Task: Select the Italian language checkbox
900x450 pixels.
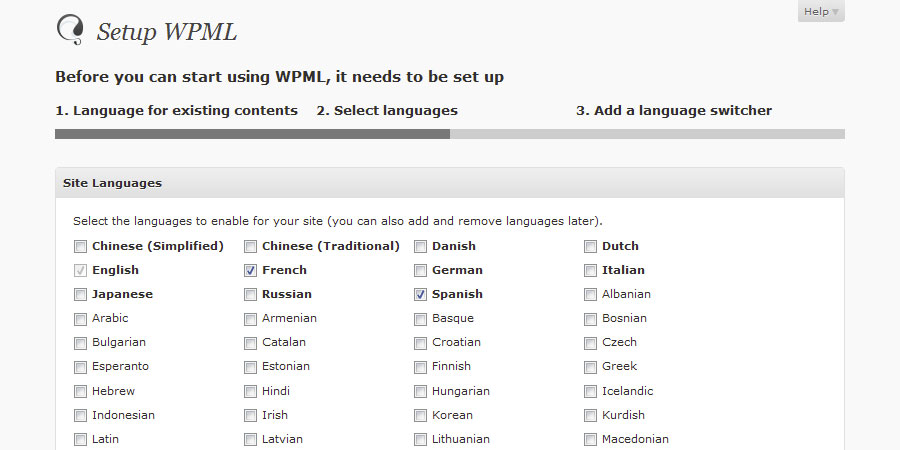Action: pyautogui.click(x=590, y=270)
